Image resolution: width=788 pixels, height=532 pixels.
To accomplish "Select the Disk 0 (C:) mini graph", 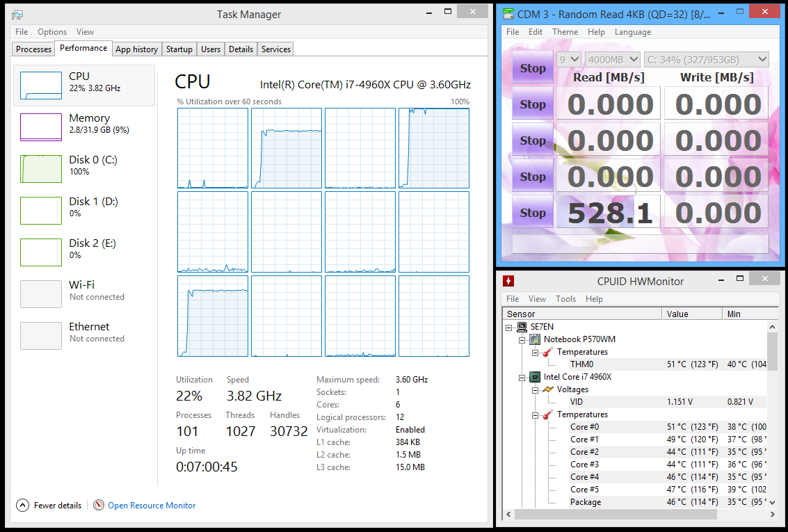I will [x=41, y=169].
